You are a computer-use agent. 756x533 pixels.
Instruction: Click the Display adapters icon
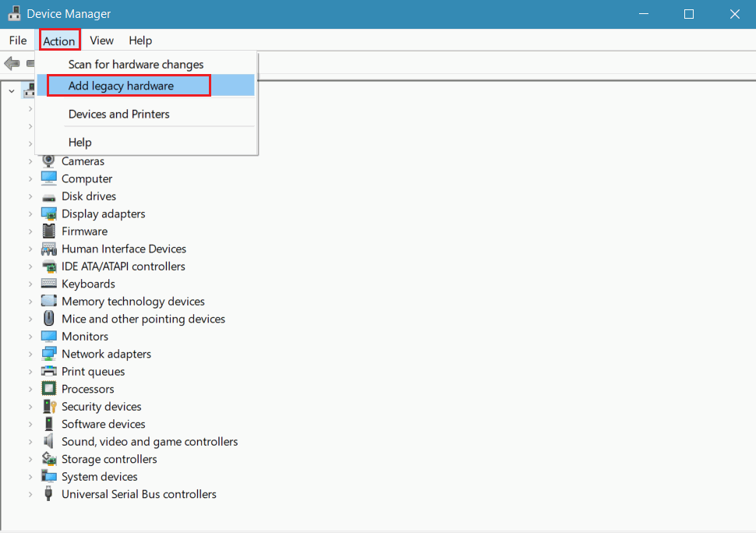(x=48, y=214)
